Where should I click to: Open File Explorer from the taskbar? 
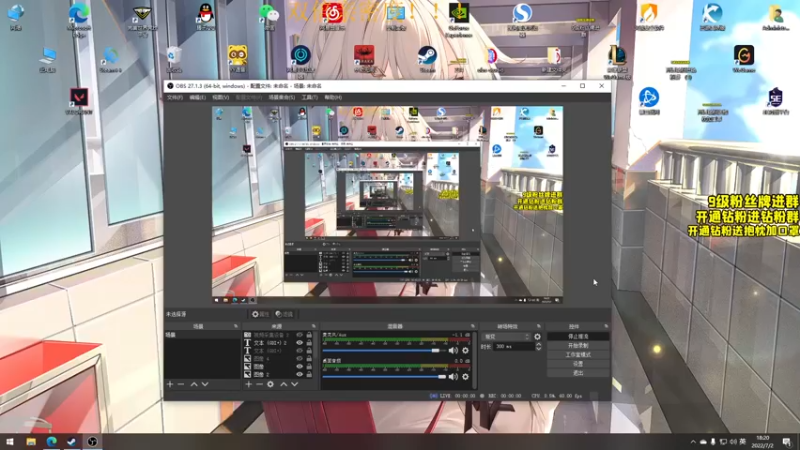point(31,441)
